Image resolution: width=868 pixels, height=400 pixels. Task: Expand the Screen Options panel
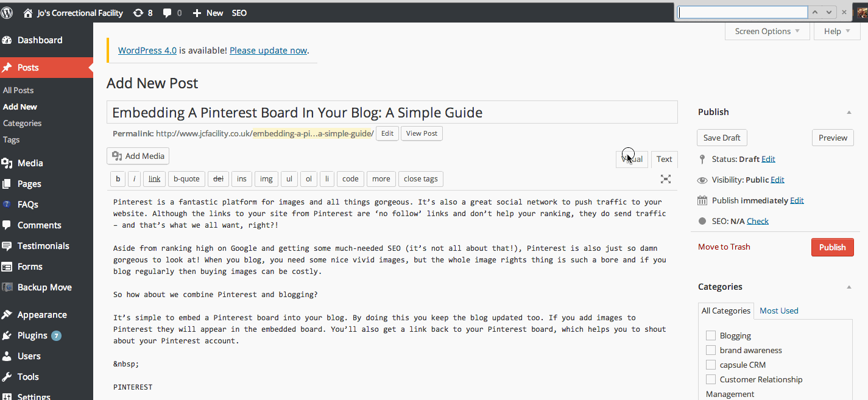click(763, 30)
